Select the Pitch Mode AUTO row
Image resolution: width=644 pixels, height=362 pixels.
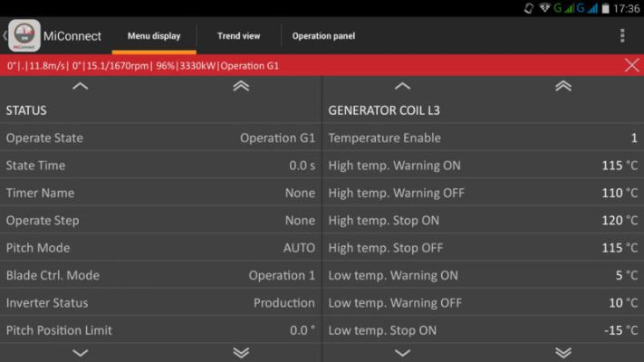160,248
